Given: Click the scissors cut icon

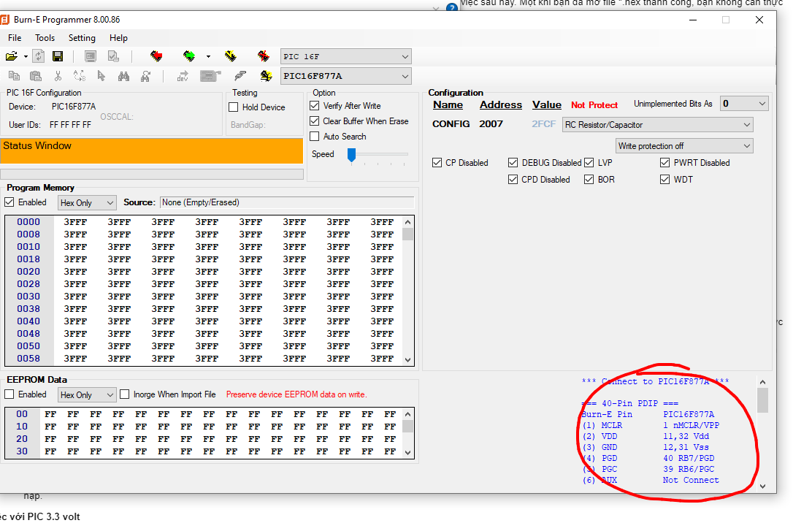Looking at the screenshot, I should [x=58, y=76].
